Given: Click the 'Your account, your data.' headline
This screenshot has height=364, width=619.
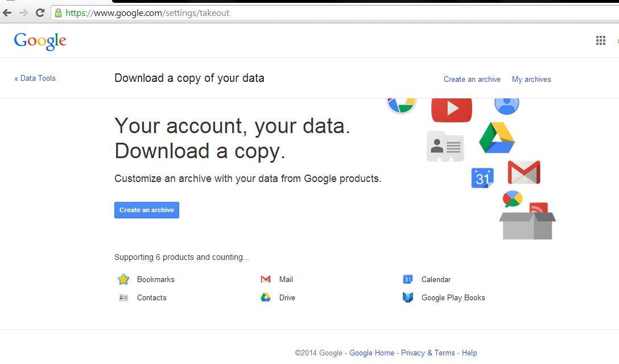Looking at the screenshot, I should pyautogui.click(x=232, y=126).
